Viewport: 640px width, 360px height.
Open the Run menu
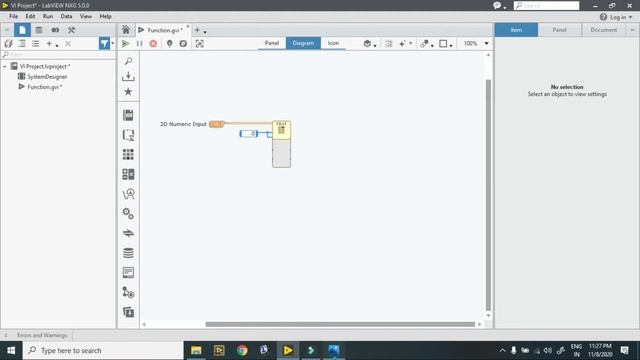click(48, 16)
